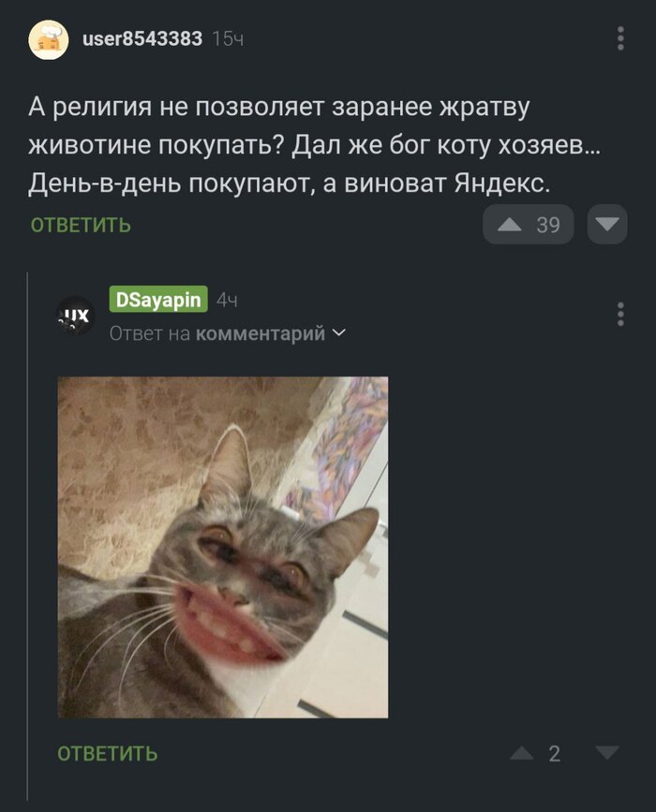Click the rating number 39
The width and height of the screenshot is (656, 812).
[548, 225]
